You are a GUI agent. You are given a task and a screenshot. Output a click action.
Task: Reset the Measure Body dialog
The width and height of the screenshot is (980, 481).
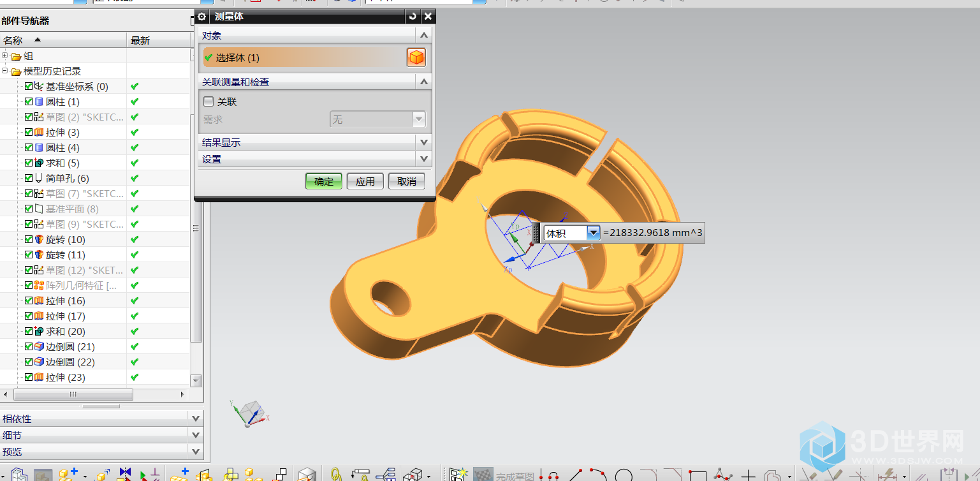(412, 17)
